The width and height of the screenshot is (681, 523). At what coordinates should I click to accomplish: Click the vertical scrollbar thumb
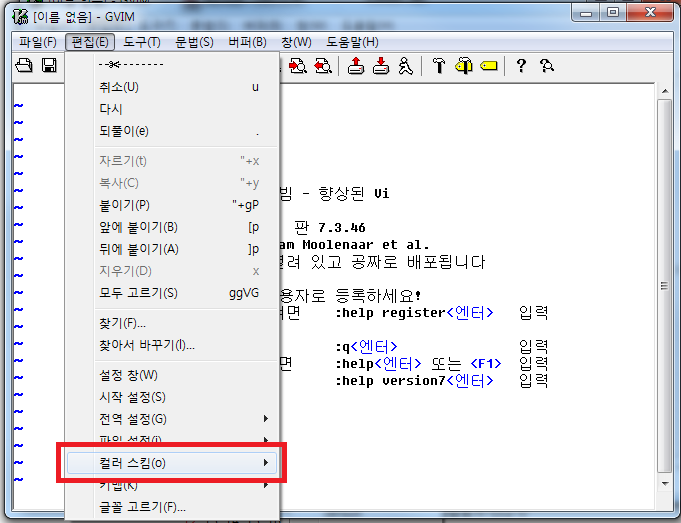coord(664,286)
